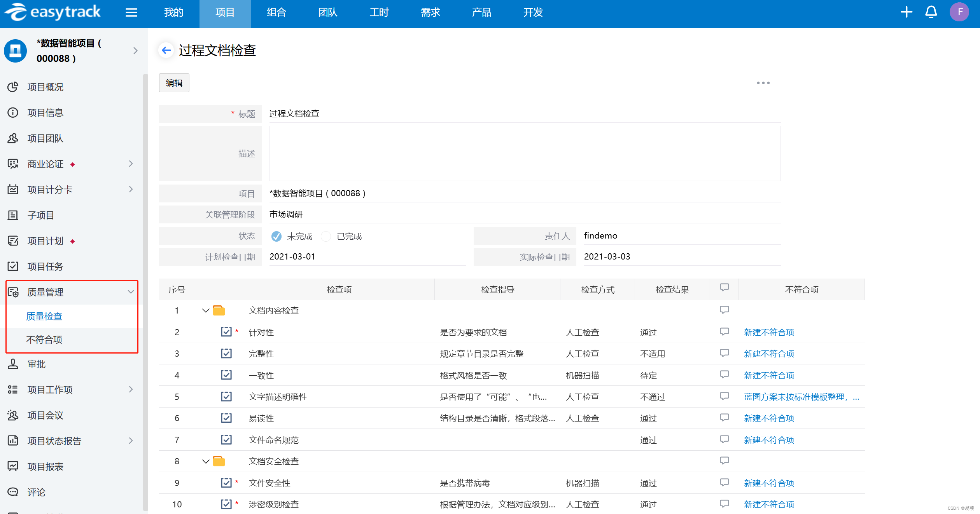The height and width of the screenshot is (514, 980).
Task: Click the 审批 sidebar item
Action: [37, 364]
